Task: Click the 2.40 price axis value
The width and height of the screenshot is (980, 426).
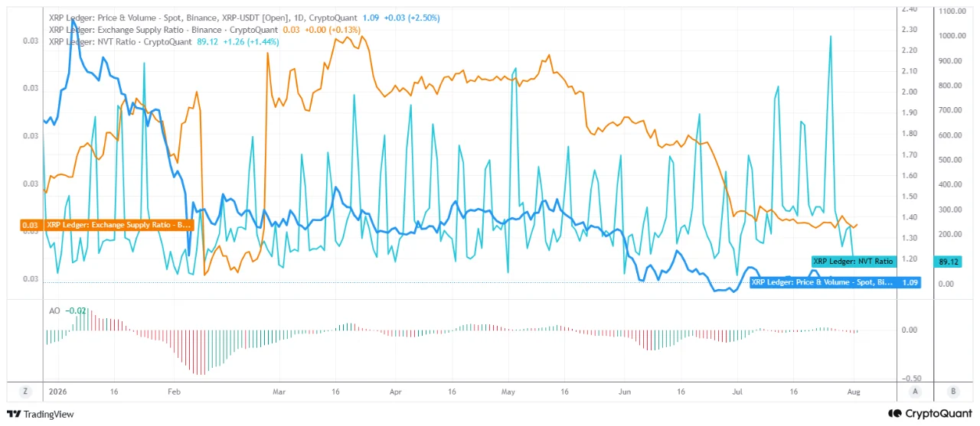Action: click(910, 9)
